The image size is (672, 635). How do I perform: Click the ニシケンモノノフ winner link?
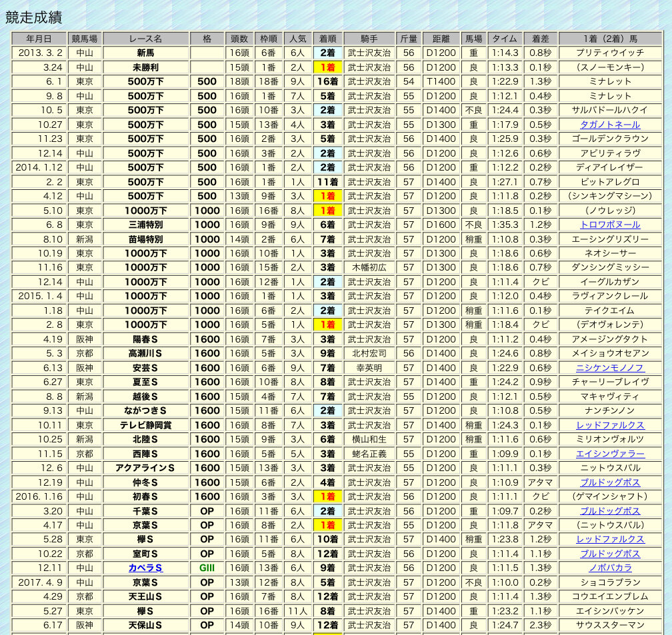pyautogui.click(x=609, y=368)
